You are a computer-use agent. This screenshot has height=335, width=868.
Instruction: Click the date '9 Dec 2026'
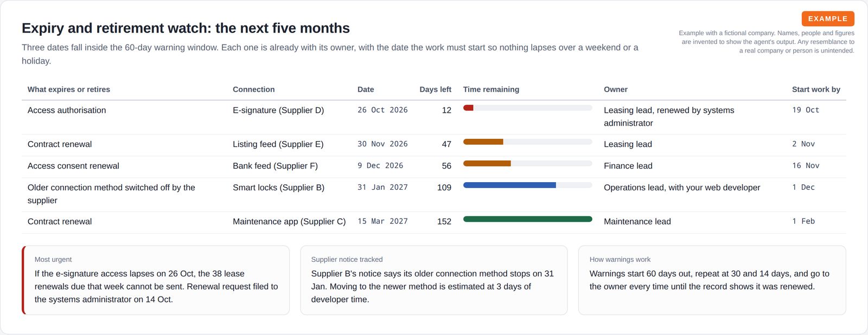pyautogui.click(x=380, y=166)
